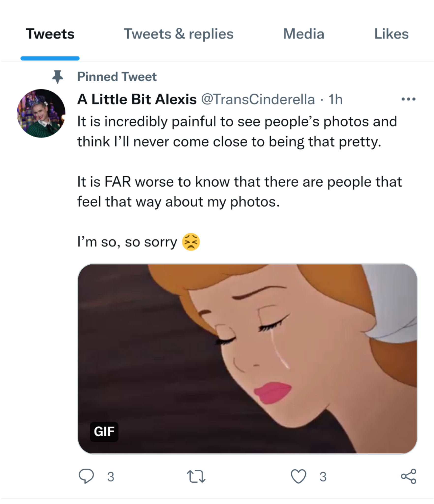The height and width of the screenshot is (504, 434).
Task: Click the pin icon beside Pinned Tweet
Action: [x=58, y=77]
